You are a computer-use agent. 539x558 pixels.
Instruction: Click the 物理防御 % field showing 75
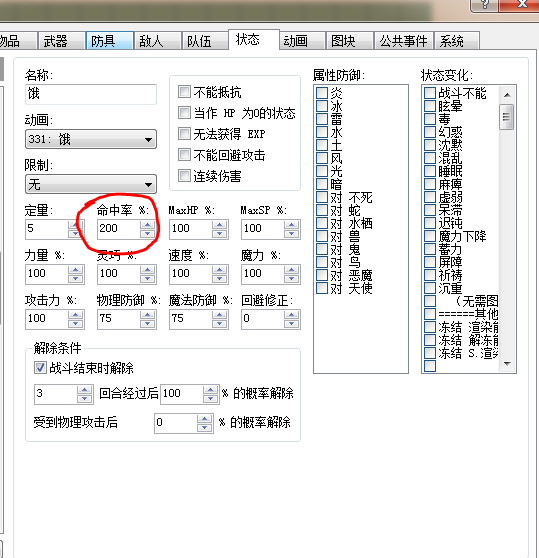tap(118, 319)
